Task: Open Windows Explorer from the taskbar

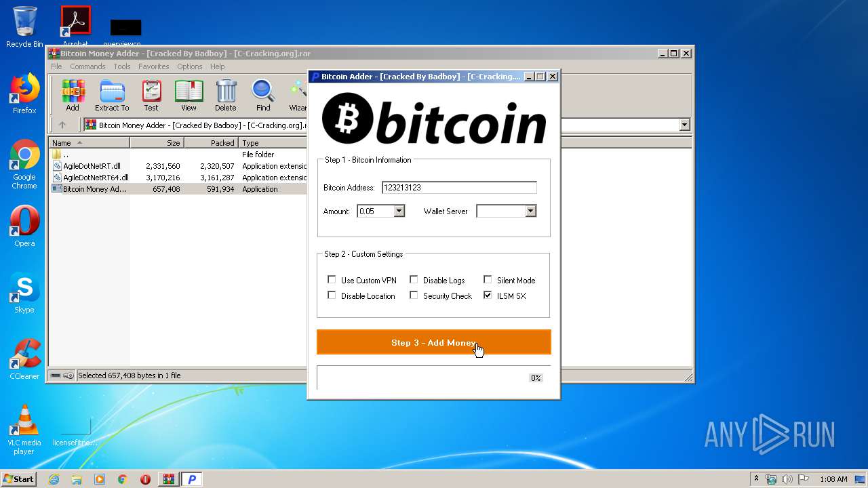Action: coord(77,479)
